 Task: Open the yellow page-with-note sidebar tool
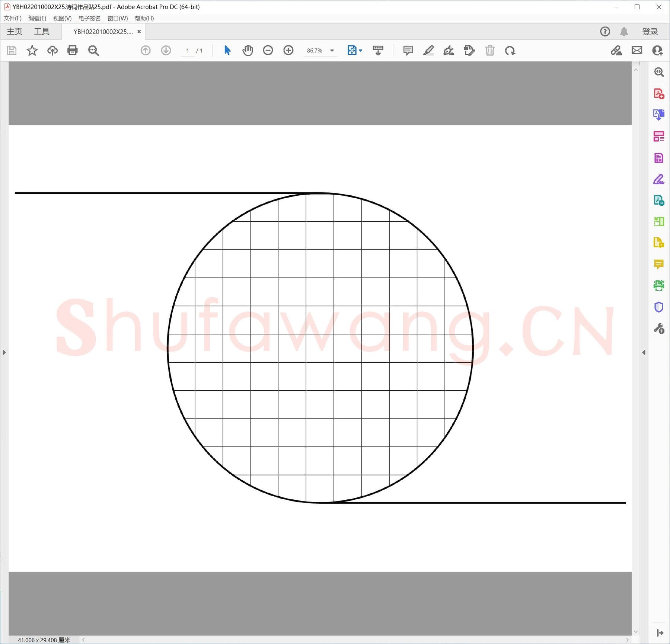click(659, 243)
